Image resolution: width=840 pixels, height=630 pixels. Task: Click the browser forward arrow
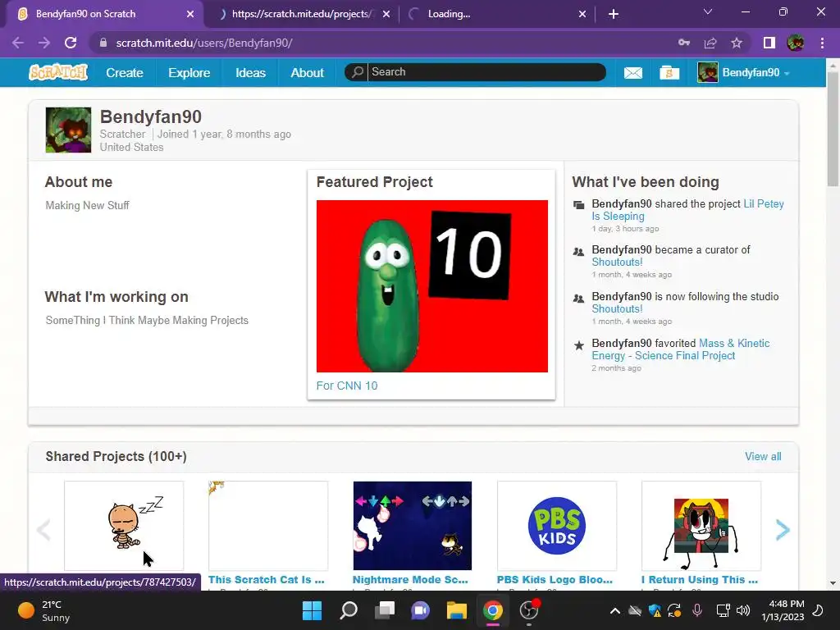[44, 43]
